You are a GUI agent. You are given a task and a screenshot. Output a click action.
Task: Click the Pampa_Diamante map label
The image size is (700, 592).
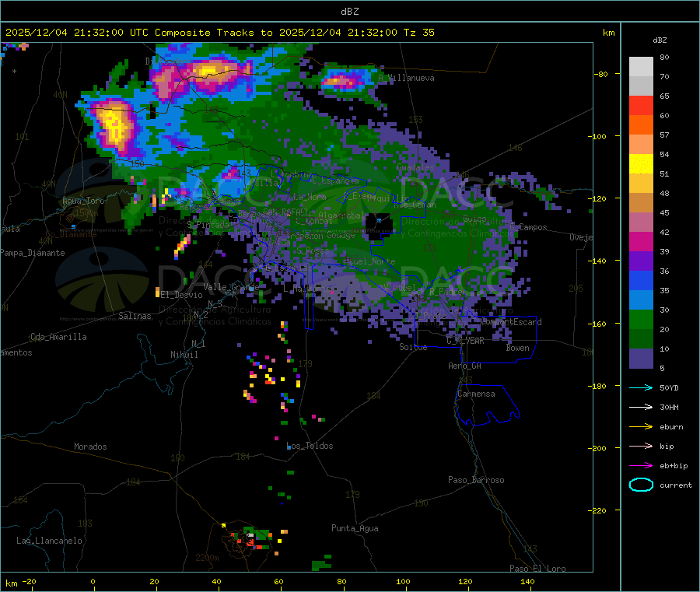pos(33,253)
